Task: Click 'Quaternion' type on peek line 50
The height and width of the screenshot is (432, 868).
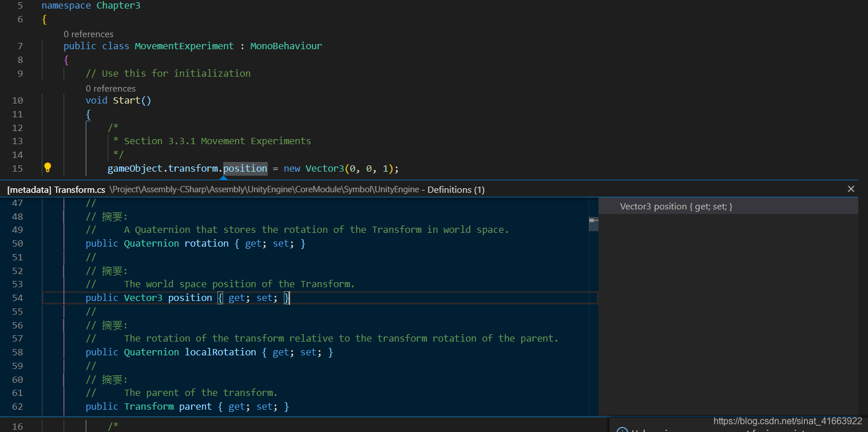Action: coord(152,243)
